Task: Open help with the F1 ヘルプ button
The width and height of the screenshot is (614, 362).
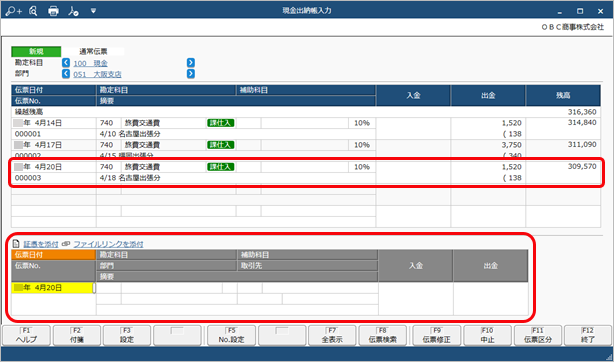Action: pyautogui.click(x=27, y=335)
